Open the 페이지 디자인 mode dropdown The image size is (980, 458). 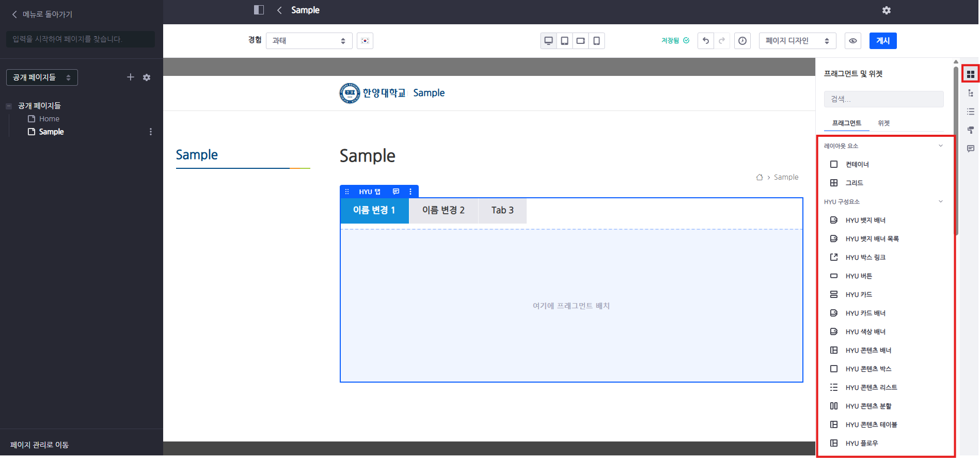point(797,41)
